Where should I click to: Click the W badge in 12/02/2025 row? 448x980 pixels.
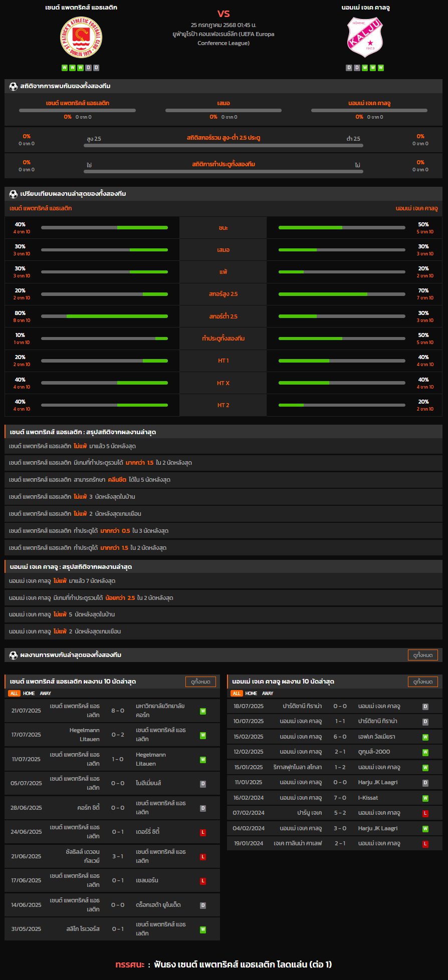click(x=425, y=752)
